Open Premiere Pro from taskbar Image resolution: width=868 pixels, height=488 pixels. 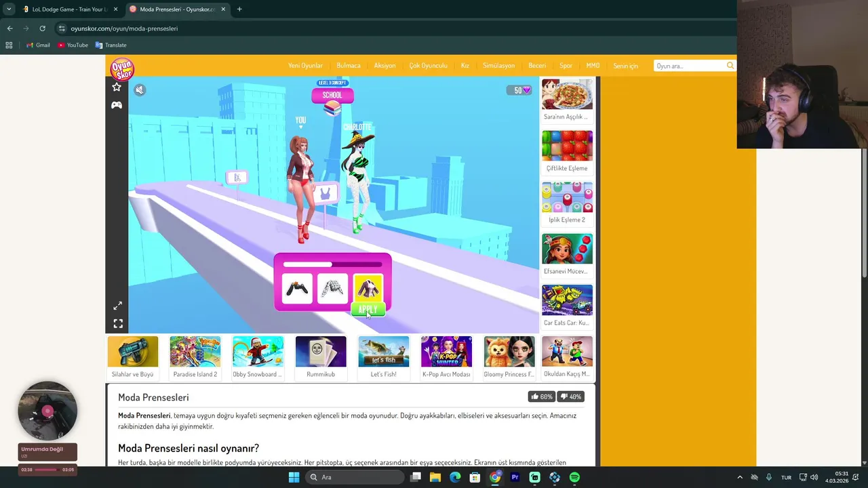pos(515,477)
